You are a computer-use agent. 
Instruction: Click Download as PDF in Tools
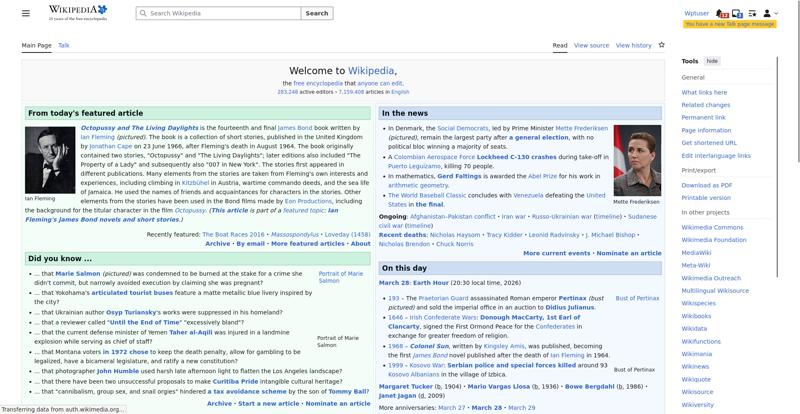(x=706, y=185)
